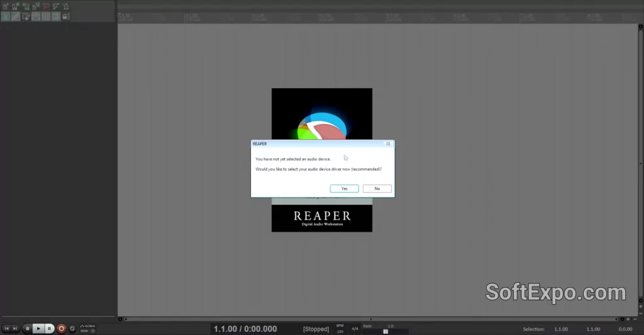
Task: Click the selection start value field
Action: click(x=561, y=329)
